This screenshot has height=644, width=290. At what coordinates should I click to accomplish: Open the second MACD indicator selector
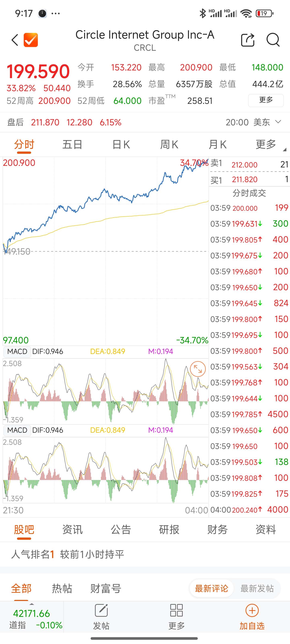(x=17, y=430)
